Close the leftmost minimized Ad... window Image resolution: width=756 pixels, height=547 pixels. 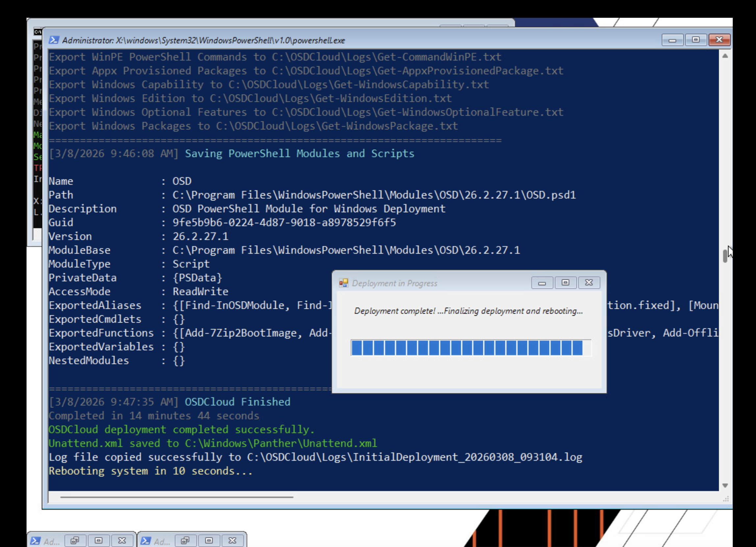pos(122,540)
